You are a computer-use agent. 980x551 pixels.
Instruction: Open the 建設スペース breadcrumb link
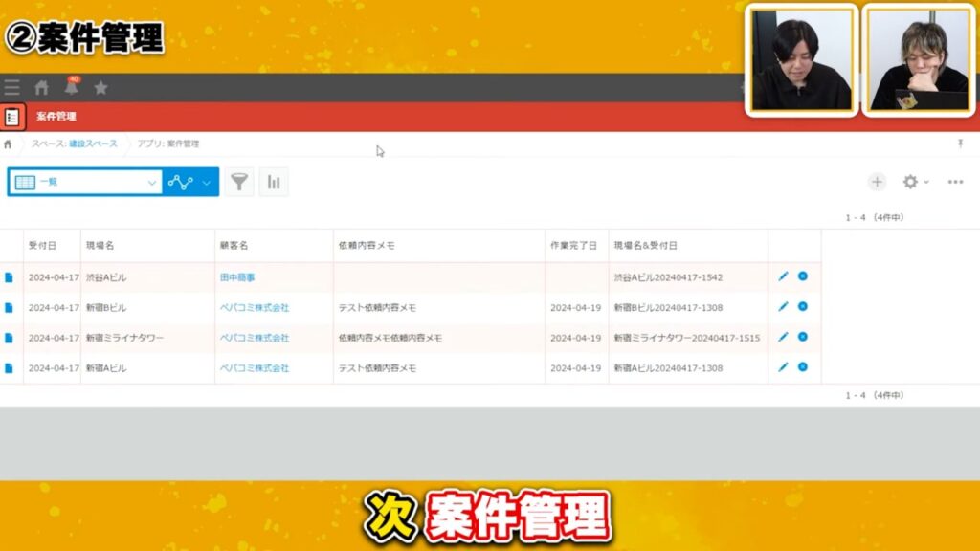point(93,143)
